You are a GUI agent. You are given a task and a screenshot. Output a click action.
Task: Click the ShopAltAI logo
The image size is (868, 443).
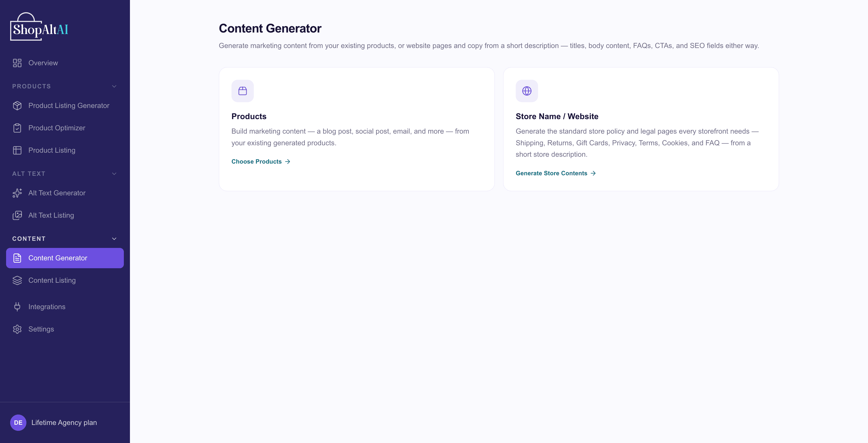39,27
